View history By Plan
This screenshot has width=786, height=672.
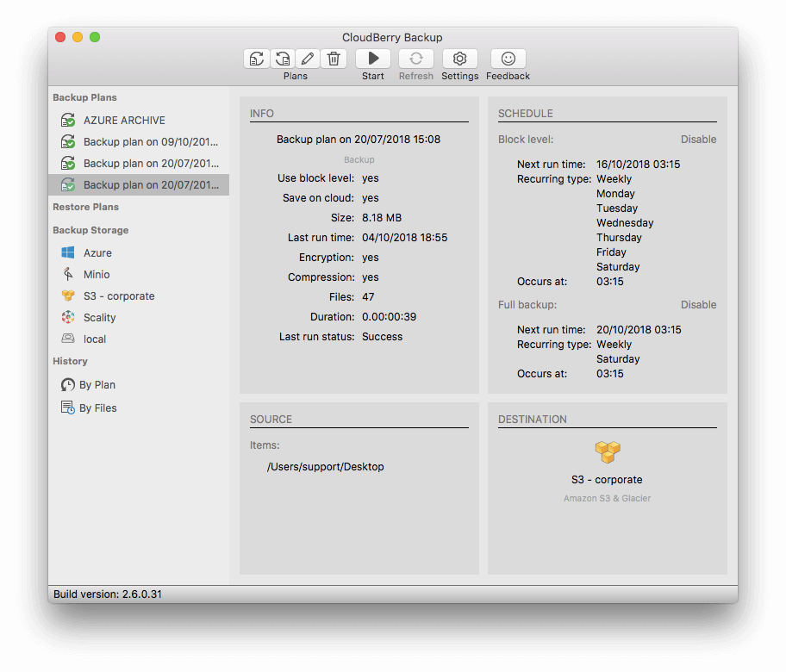click(97, 385)
